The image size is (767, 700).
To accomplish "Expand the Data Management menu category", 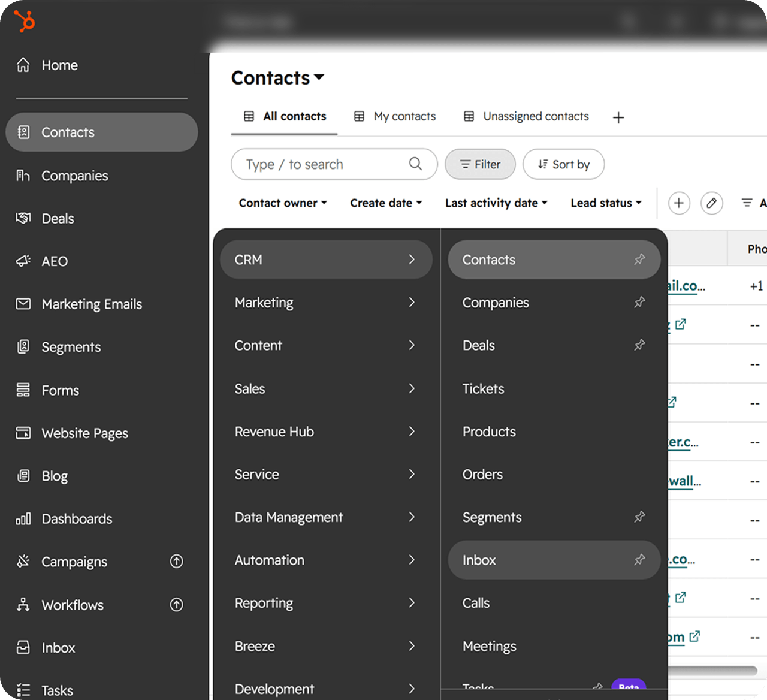I will pyautogui.click(x=326, y=517).
